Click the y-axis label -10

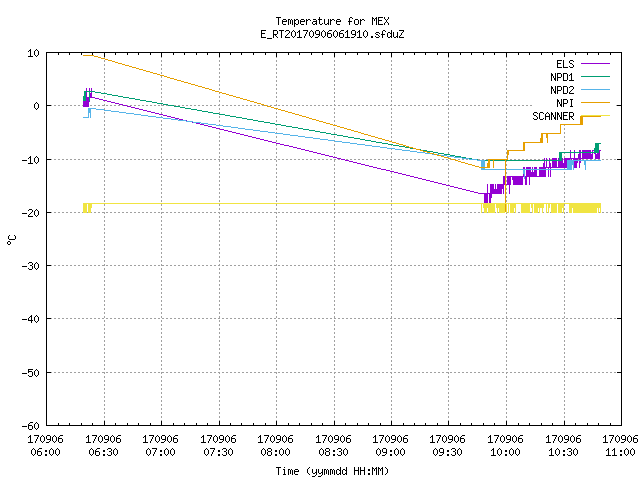(x=31, y=160)
